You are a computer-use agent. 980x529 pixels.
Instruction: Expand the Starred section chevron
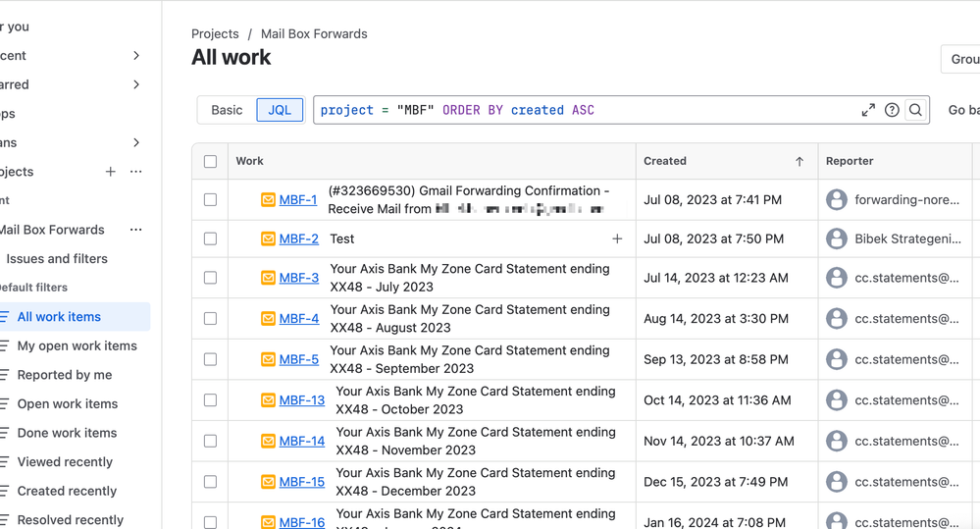[x=136, y=84]
